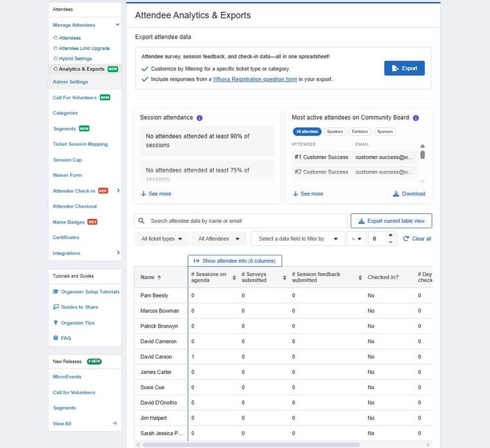The height and width of the screenshot is (448, 490).
Task: Click the FAQ question mark icon
Action: [55, 338]
